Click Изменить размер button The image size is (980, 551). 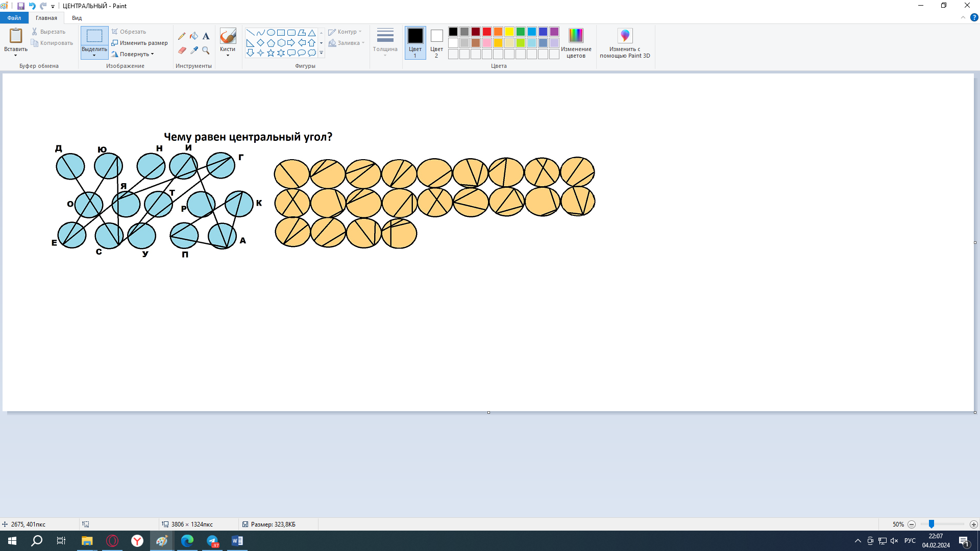[x=140, y=43]
